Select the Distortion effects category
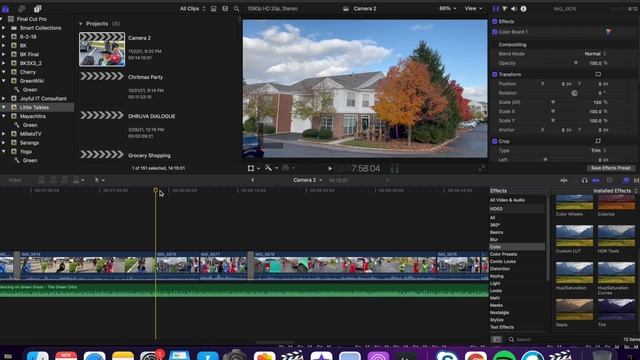Screen dimensions: 640x360 click(x=500, y=269)
